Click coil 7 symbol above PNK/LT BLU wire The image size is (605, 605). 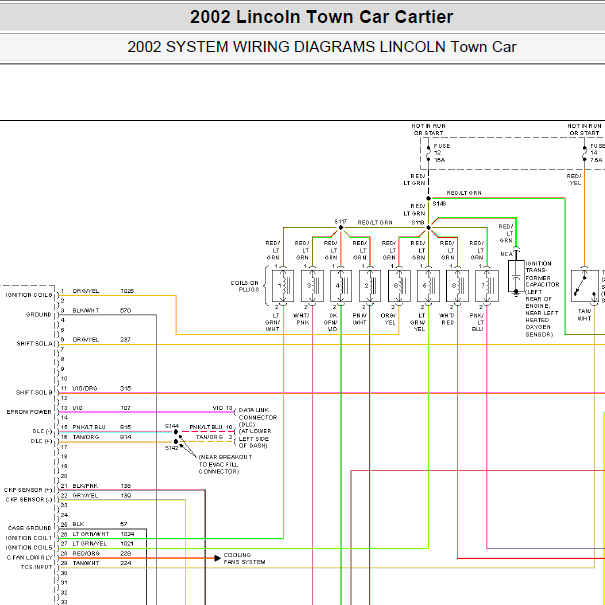(x=487, y=286)
